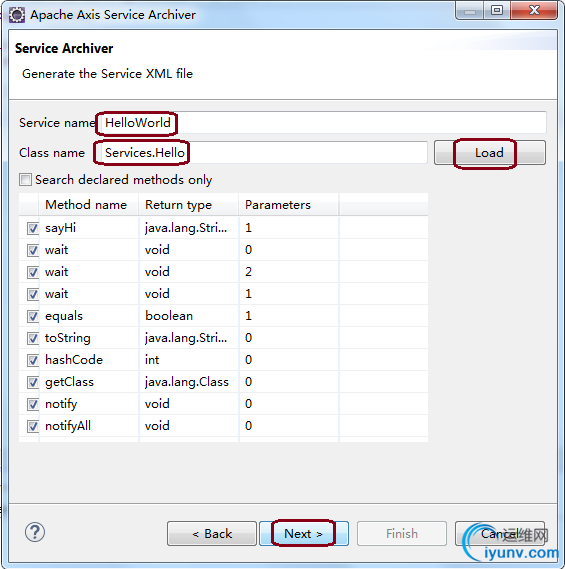
Task: Go to previous page with Back button
Action: pyautogui.click(x=212, y=533)
